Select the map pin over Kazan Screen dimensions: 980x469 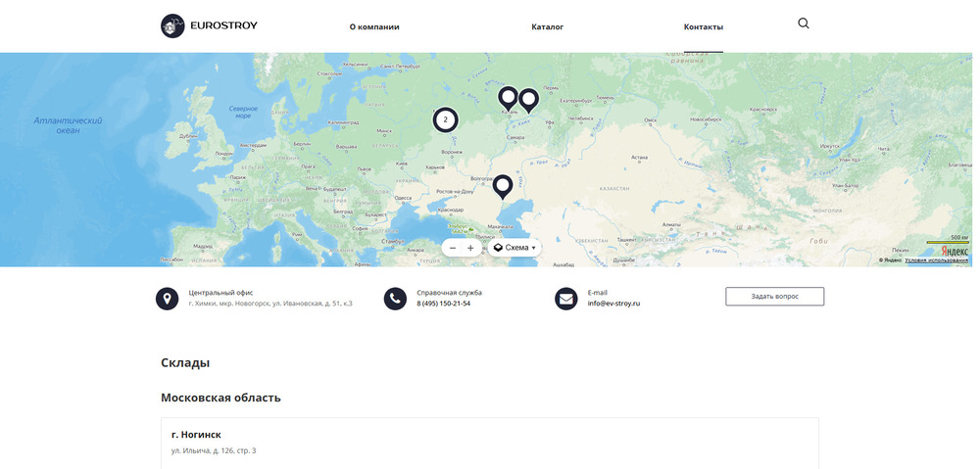pyautogui.click(x=508, y=98)
